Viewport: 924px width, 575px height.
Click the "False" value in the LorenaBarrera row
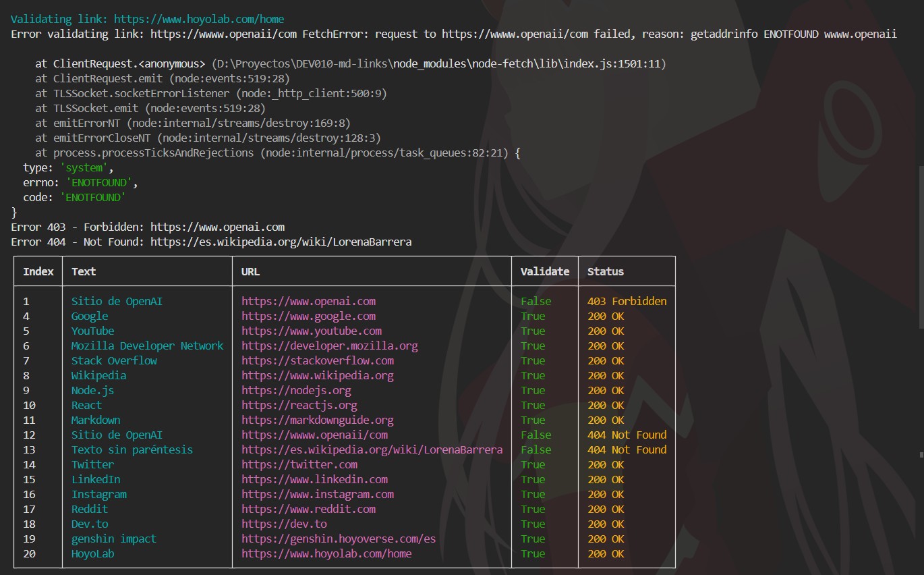pyautogui.click(x=536, y=449)
